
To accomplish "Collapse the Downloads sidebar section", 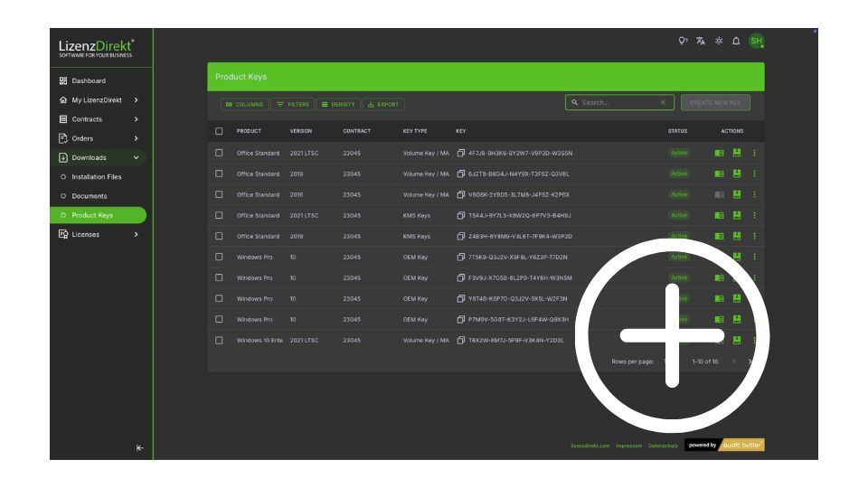I will point(136,157).
